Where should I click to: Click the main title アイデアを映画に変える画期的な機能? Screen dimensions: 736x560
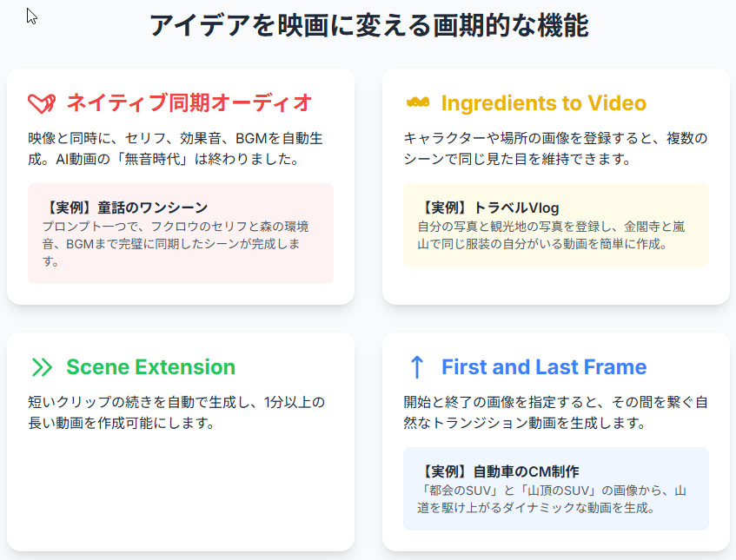coord(368,26)
